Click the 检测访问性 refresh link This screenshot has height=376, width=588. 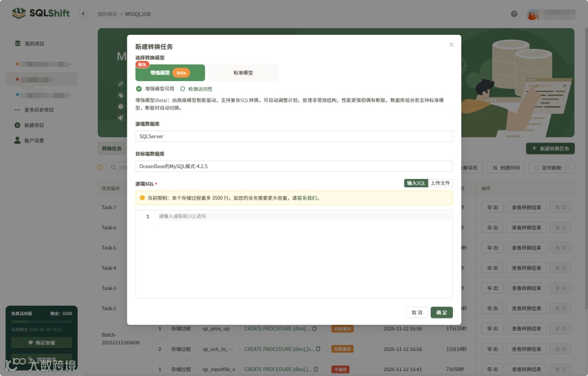click(196, 89)
